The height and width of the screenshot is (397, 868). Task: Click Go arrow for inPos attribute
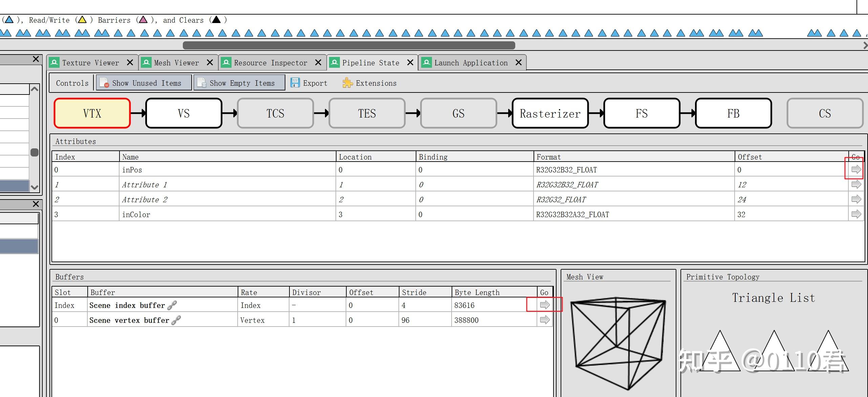click(856, 169)
